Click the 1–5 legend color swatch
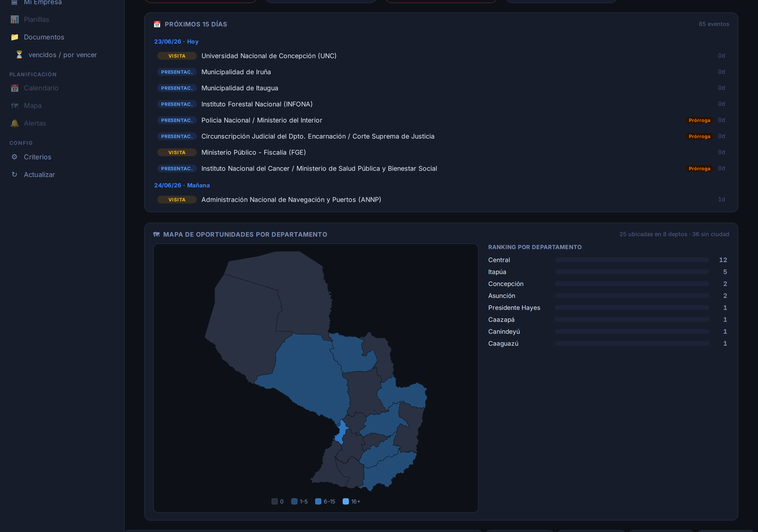This screenshot has height=532, width=758. coord(294,501)
